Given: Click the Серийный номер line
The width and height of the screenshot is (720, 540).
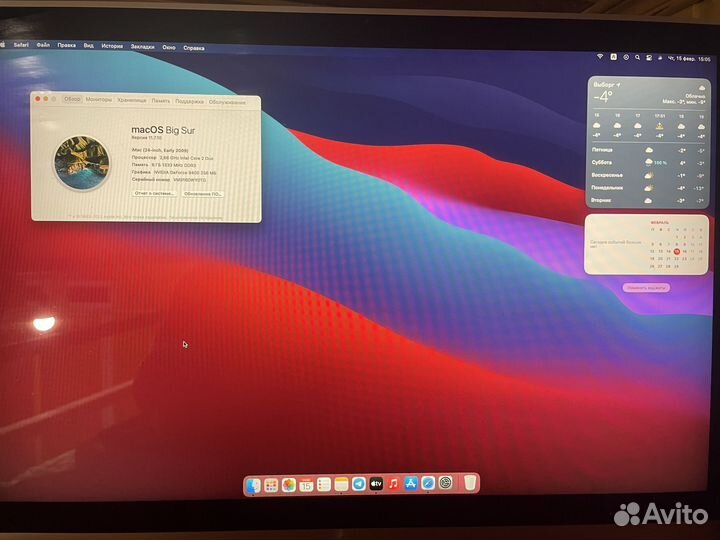Looking at the screenshot, I should (169, 180).
